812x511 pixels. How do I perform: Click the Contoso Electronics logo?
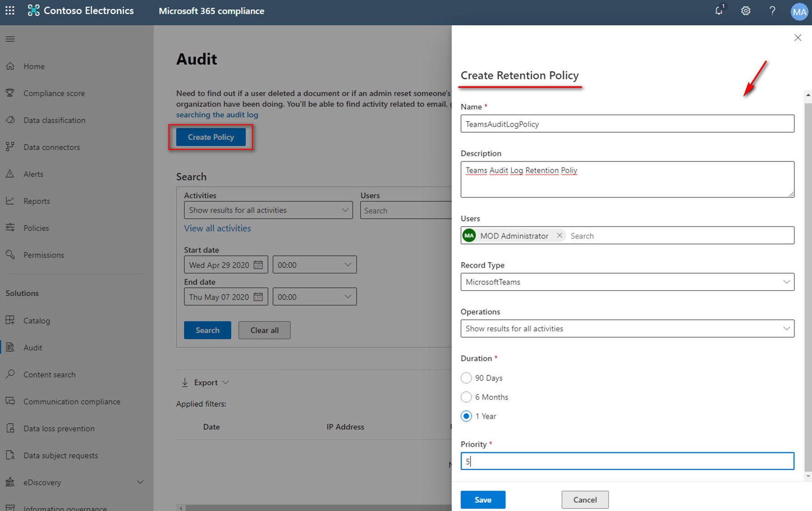pyautogui.click(x=34, y=10)
